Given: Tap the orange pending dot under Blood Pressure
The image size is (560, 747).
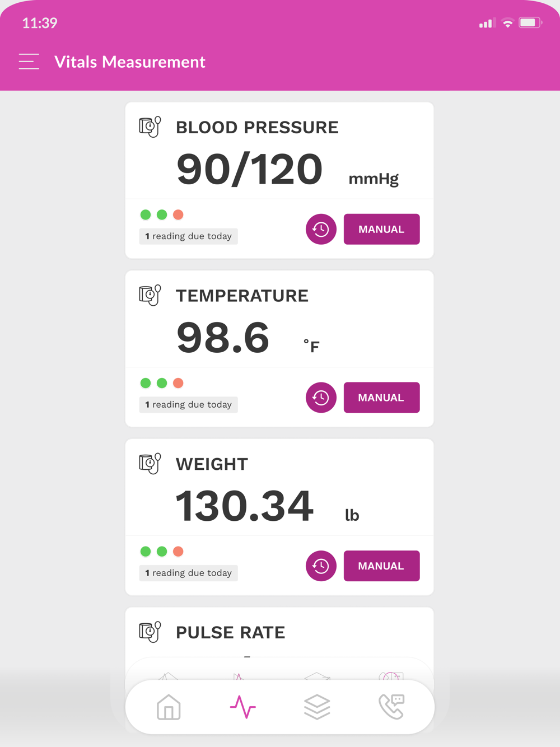Looking at the screenshot, I should pos(178,214).
